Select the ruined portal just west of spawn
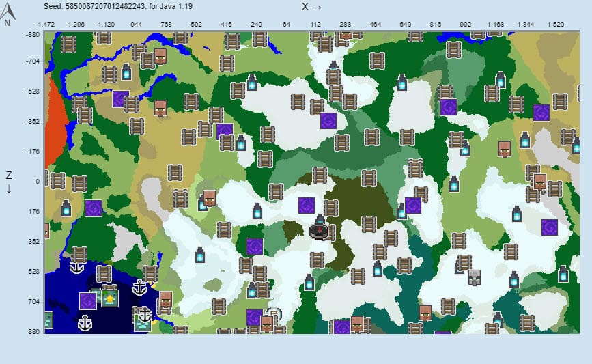592x364 pixels. (307, 206)
